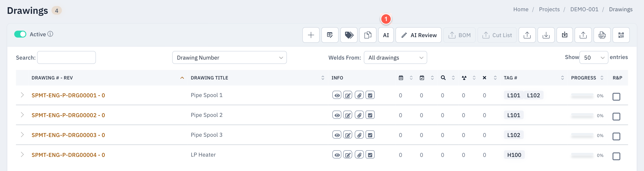Click the upload icon after Cut List

click(x=527, y=35)
